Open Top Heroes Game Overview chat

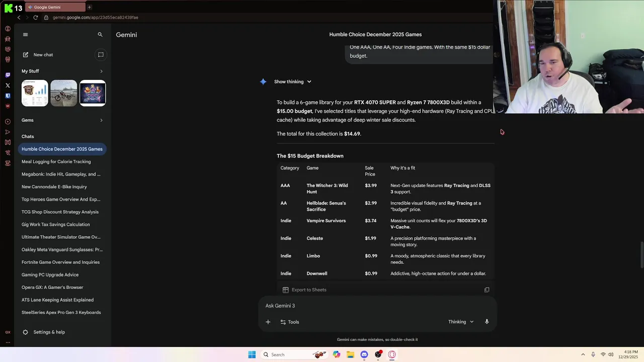pos(62,199)
